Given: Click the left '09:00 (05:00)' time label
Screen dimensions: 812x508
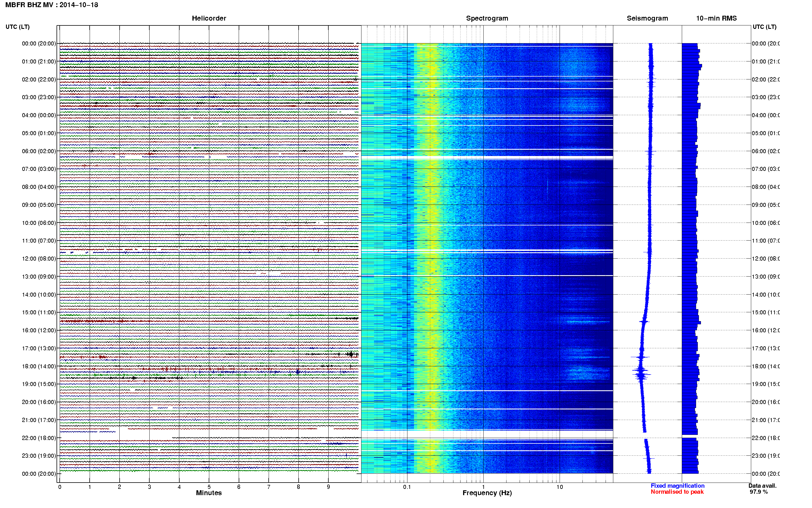Looking at the screenshot, I should point(39,205).
